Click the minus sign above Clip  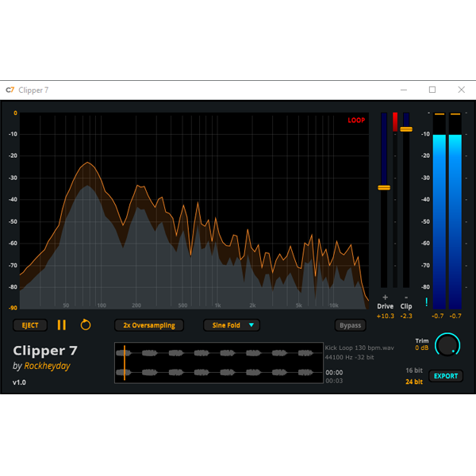click(x=406, y=297)
